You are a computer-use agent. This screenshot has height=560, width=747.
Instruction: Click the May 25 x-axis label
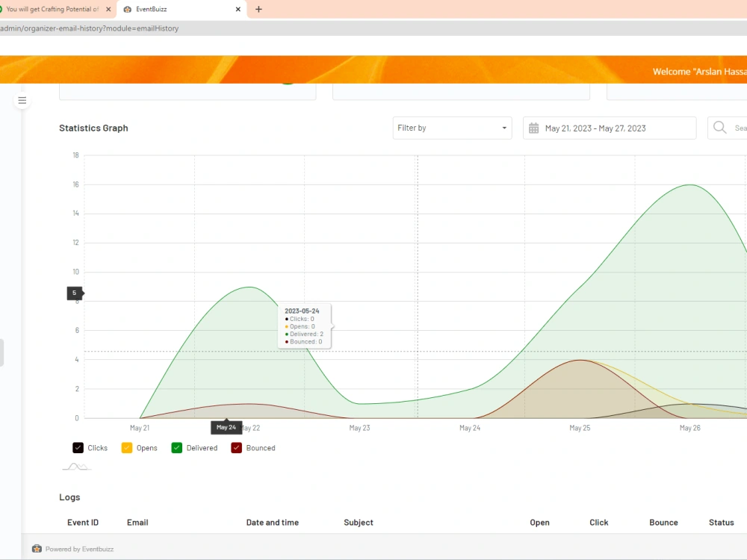[x=580, y=428]
